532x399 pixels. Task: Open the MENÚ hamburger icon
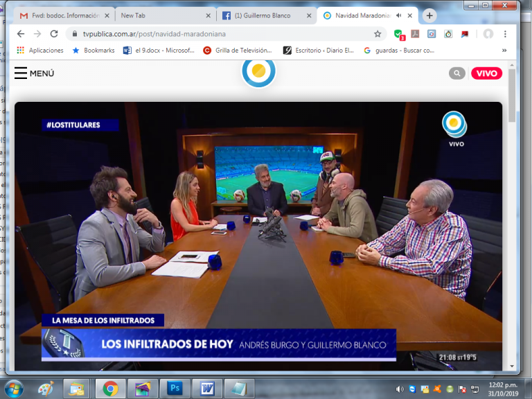coord(21,73)
